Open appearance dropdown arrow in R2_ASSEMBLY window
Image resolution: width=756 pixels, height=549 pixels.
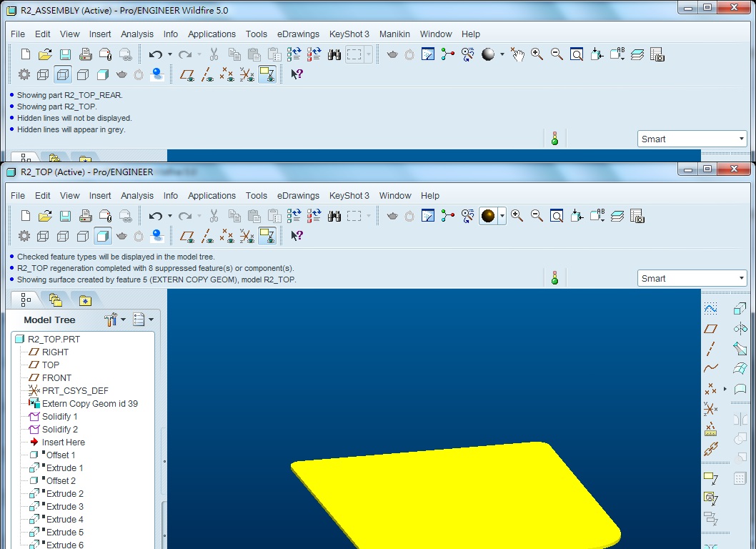pos(502,54)
